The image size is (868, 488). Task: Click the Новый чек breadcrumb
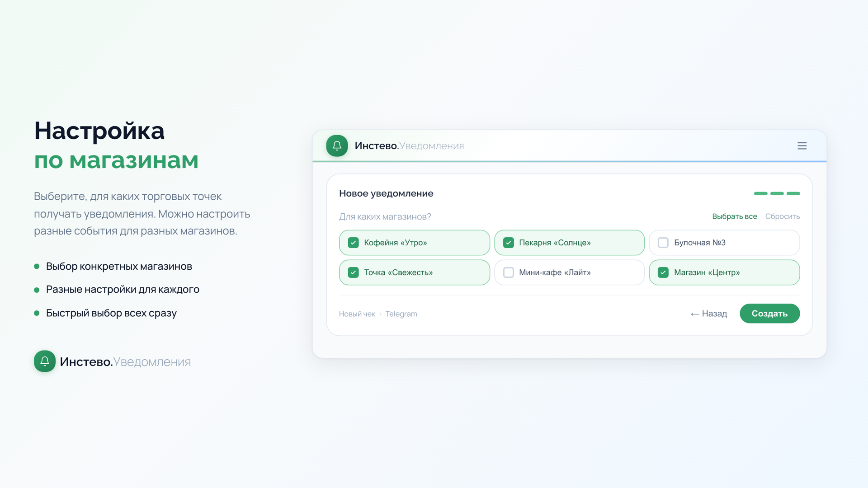coord(357,314)
